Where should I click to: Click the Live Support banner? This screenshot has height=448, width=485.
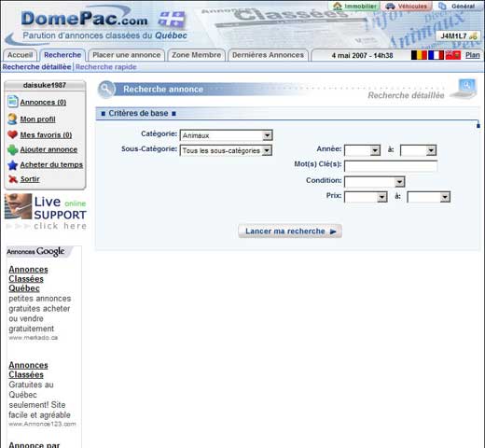(x=46, y=212)
